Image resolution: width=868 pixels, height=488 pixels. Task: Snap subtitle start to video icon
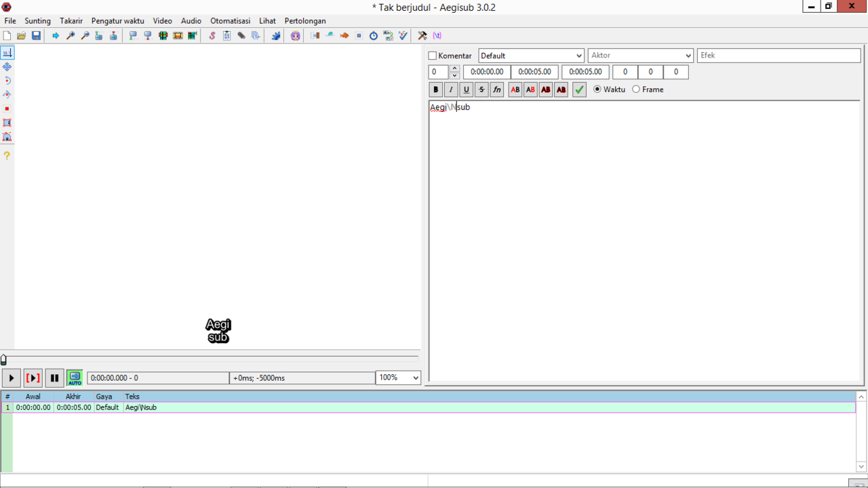pos(133,35)
